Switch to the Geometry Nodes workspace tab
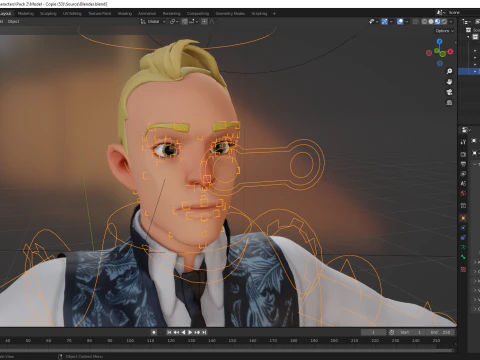This screenshot has height=360, width=480. point(230,14)
